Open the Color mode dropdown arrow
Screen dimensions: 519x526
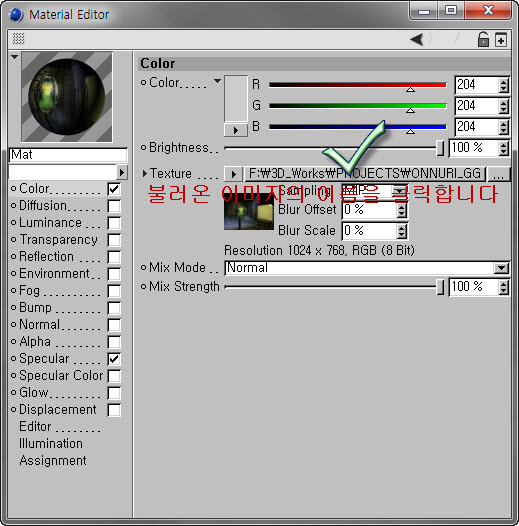[217, 81]
